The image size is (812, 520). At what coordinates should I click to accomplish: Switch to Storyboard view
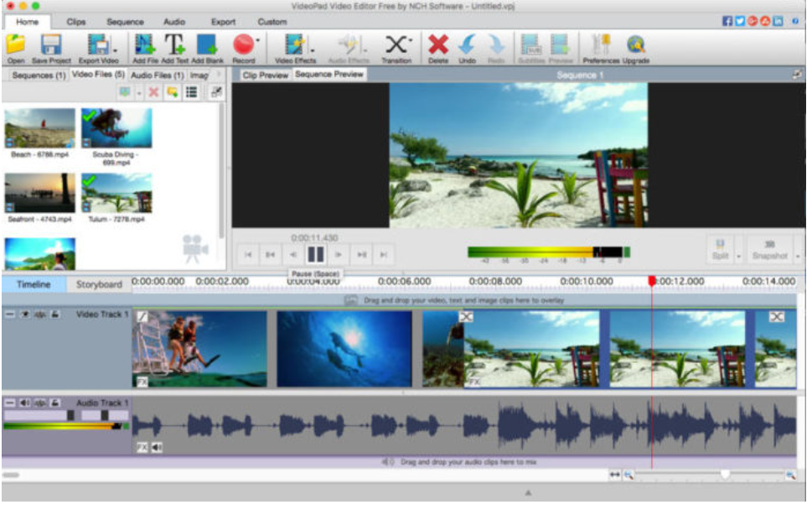(x=99, y=284)
